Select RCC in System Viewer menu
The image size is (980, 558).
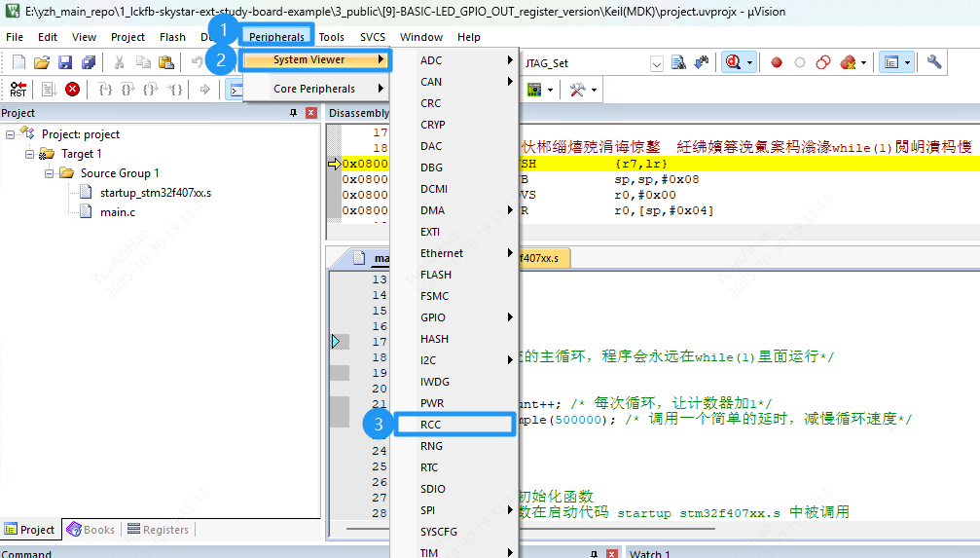tap(432, 425)
